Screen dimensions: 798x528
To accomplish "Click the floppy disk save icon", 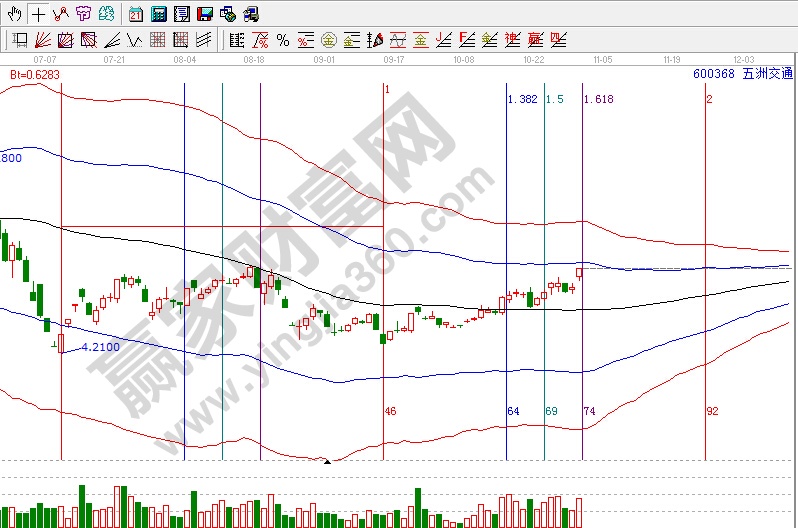I will pyautogui.click(x=204, y=14).
